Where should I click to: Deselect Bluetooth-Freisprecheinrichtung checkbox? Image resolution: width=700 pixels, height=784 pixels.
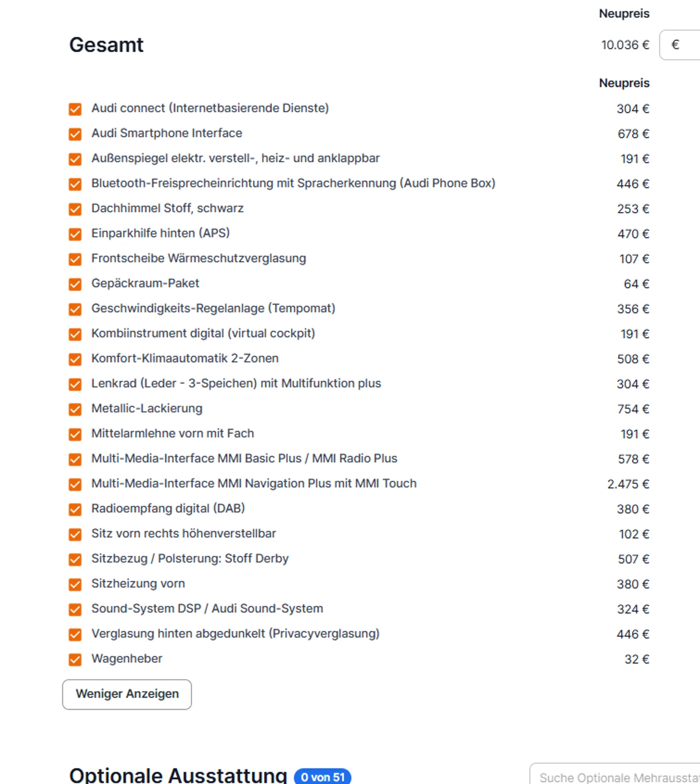tap(75, 184)
